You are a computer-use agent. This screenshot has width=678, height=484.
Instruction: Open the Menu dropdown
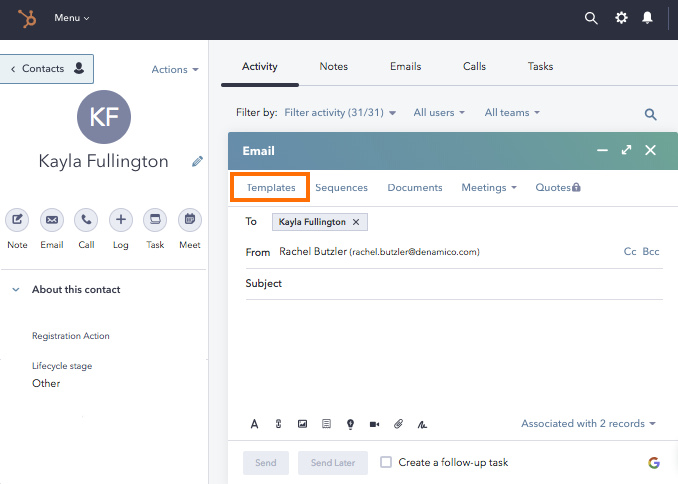click(x=71, y=18)
